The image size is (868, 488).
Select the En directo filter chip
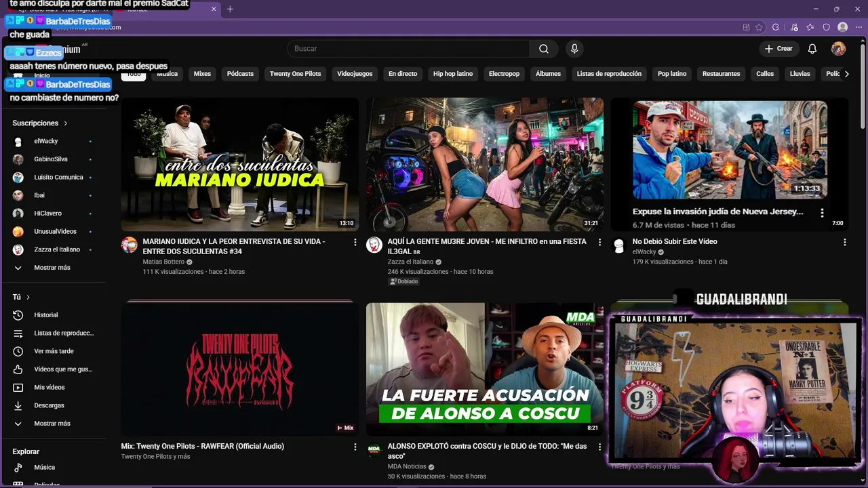[403, 74]
